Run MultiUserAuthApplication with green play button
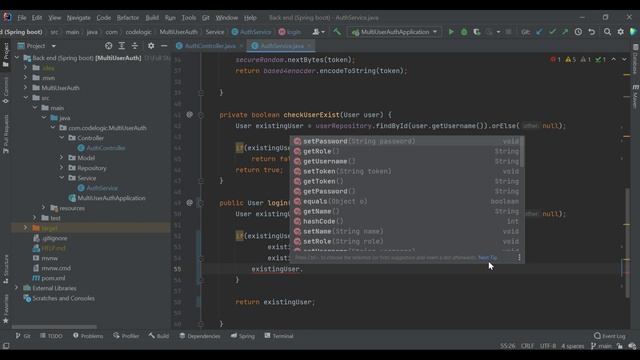 click(x=451, y=32)
